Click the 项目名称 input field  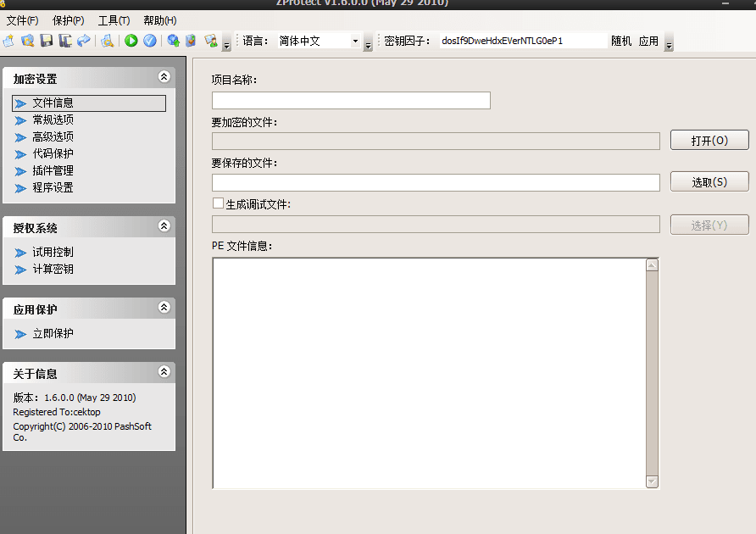tap(351, 100)
